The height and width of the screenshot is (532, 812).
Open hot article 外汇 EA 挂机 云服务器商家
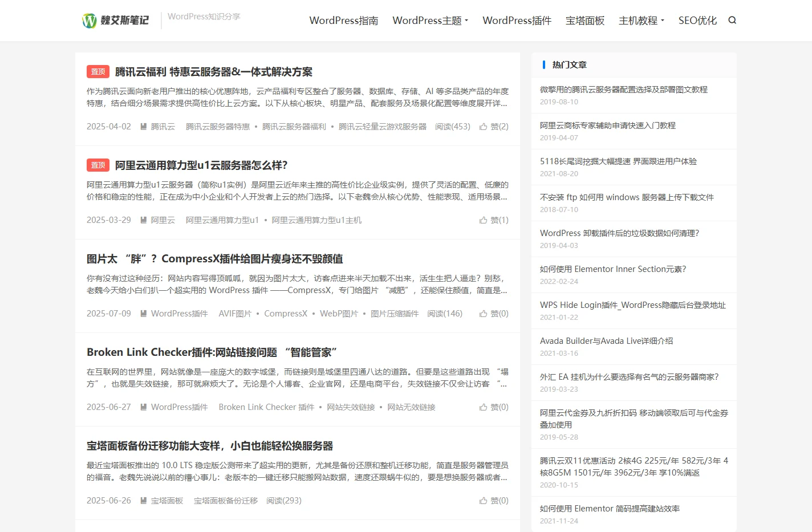[x=630, y=377]
